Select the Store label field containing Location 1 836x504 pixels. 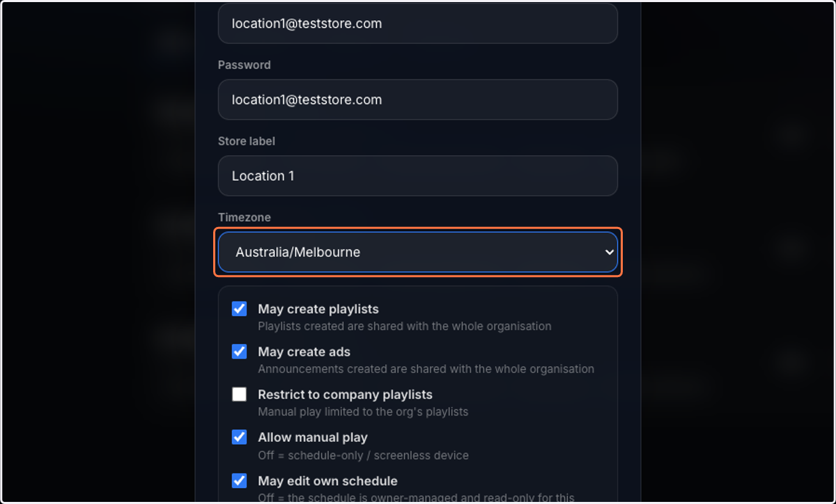click(418, 175)
